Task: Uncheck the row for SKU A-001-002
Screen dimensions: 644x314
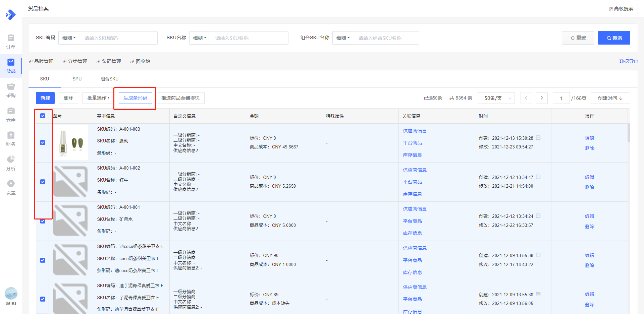Action: click(43, 182)
